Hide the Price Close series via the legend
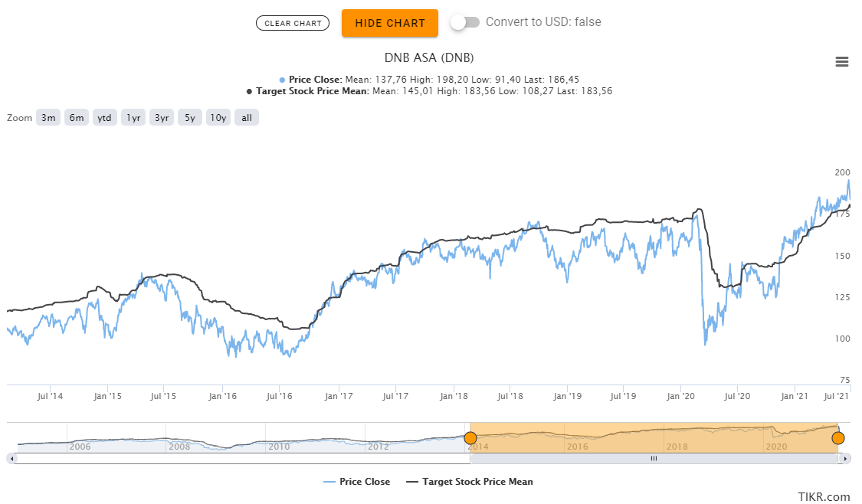Image resolution: width=862 pixels, height=504 pixels. coord(367,482)
